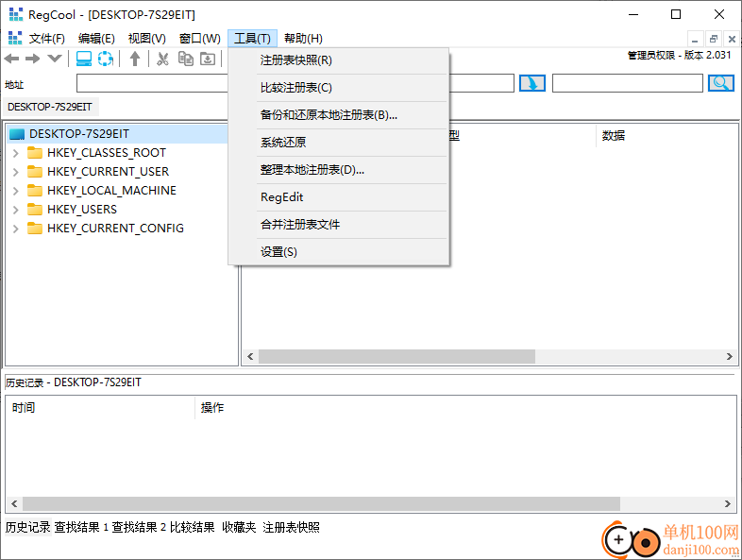Switch to the 查找结果 2 tab

pyautogui.click(x=139, y=527)
